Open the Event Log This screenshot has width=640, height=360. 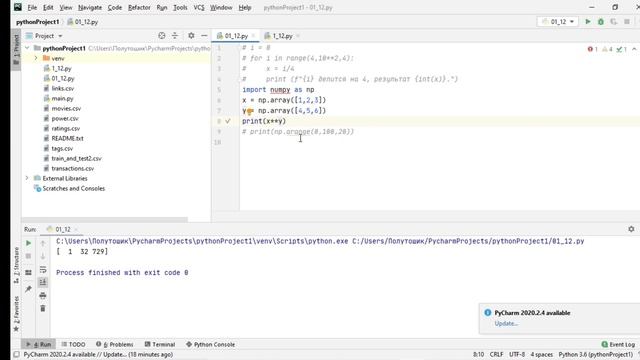coord(618,344)
